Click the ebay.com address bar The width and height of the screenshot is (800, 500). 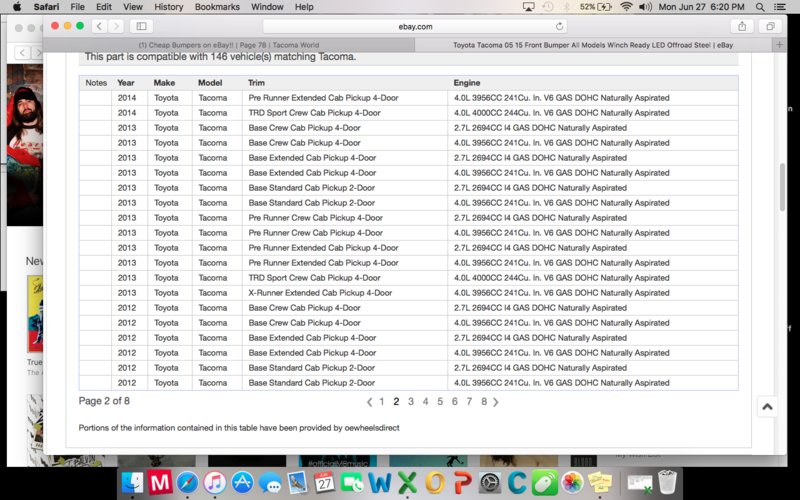pyautogui.click(x=414, y=26)
